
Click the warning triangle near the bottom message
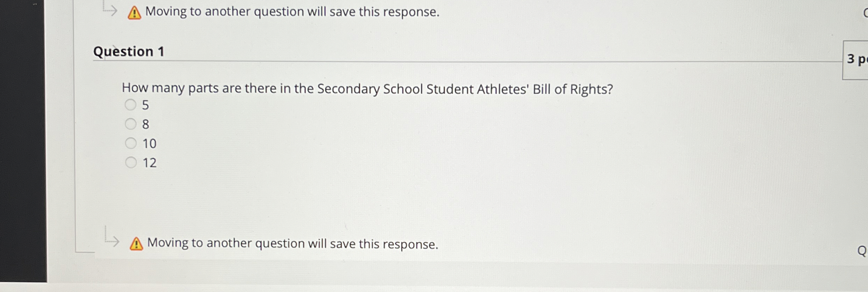point(136,244)
